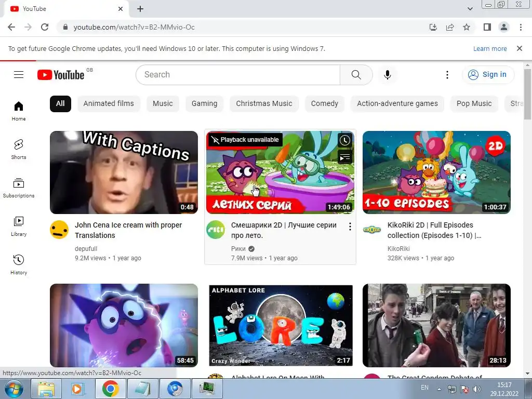Add Смешарики video to Watch later
Viewport: 532px width, 399px height.
coord(345,140)
